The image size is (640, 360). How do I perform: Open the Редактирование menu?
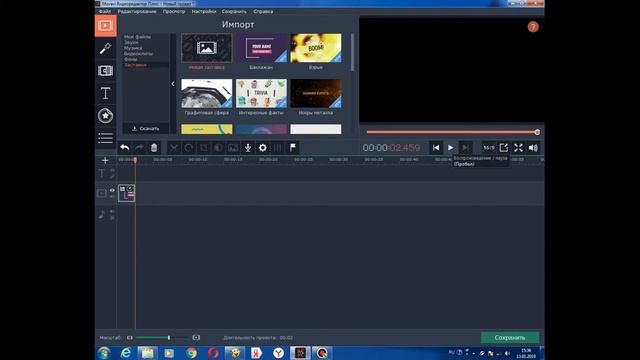[x=137, y=11]
